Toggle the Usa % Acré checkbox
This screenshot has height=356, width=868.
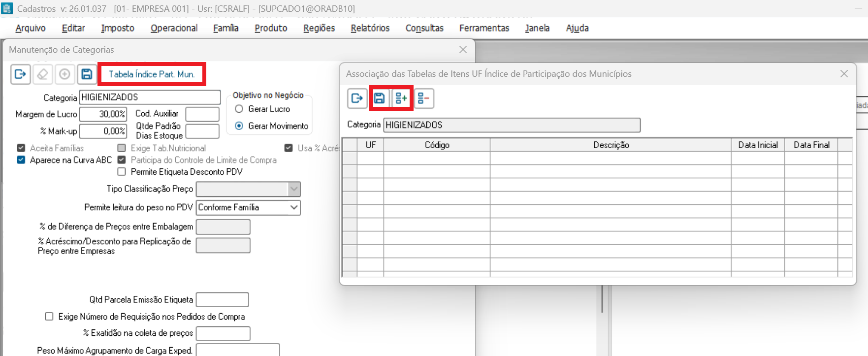(289, 148)
